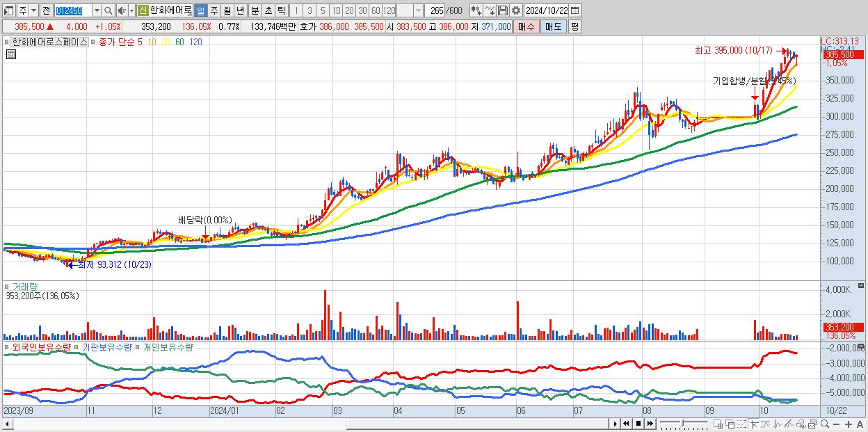Click the green 신 badge before stock name
This screenshot has width=868, height=432.
143,10
